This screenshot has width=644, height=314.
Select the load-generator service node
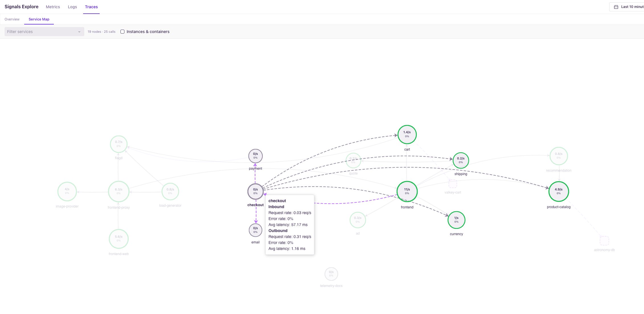[x=170, y=191]
